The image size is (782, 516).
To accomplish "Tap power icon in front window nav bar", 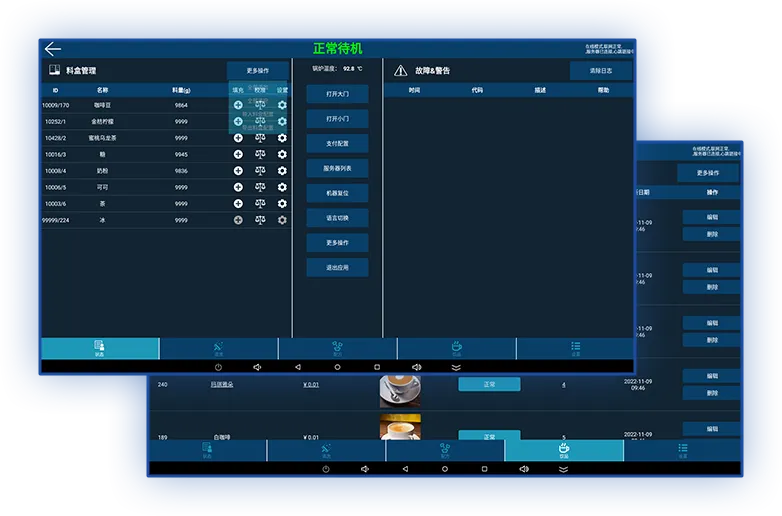I will (218, 367).
